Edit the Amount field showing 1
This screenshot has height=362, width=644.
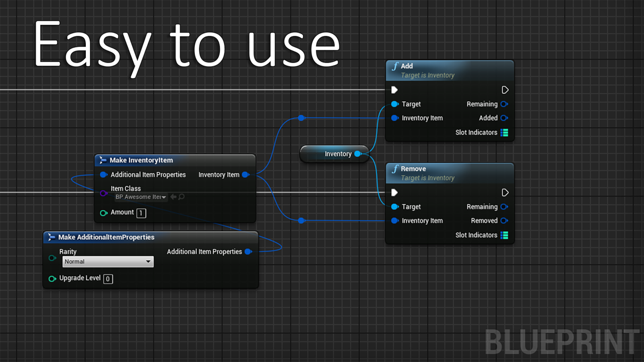(140, 213)
